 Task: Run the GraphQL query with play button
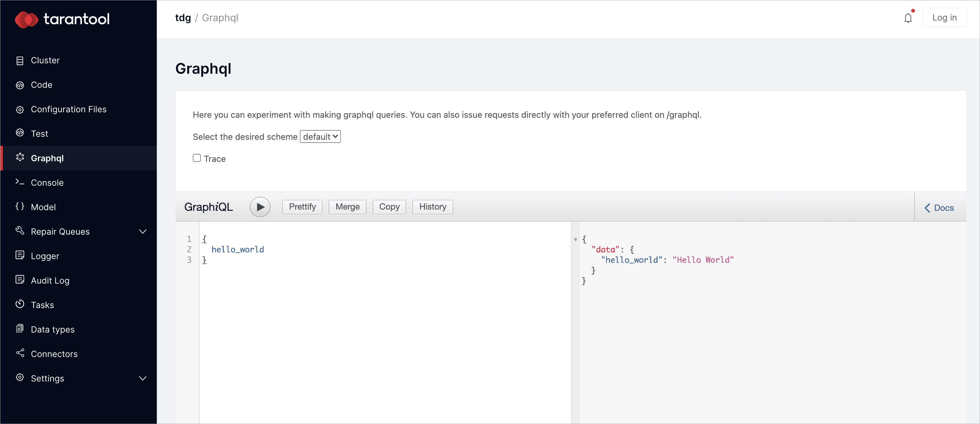click(x=260, y=207)
